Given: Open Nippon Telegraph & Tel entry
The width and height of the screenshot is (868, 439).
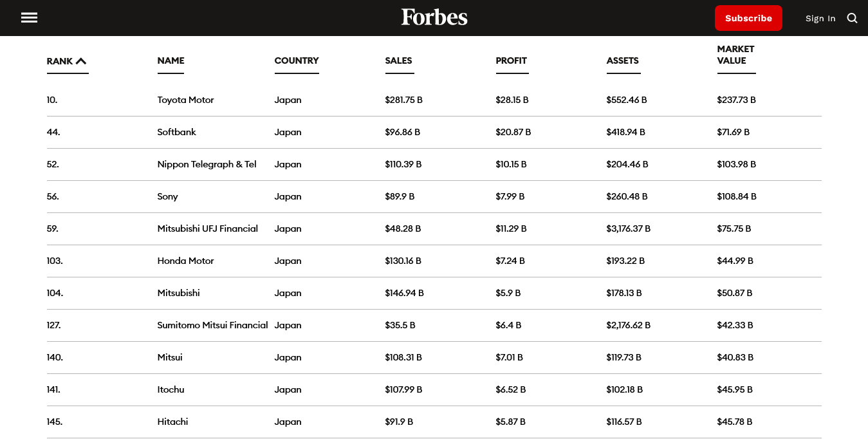Looking at the screenshot, I should (x=207, y=164).
